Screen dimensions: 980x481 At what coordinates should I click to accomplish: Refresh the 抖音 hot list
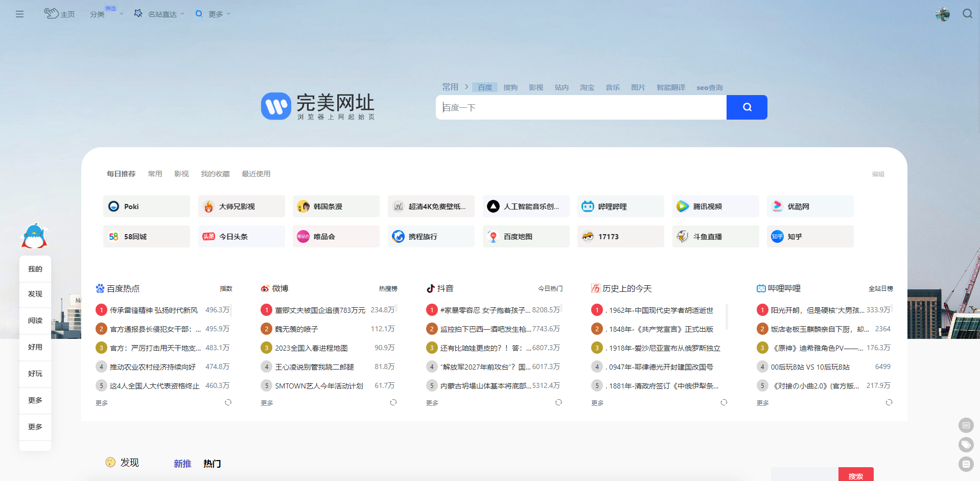pyautogui.click(x=558, y=402)
